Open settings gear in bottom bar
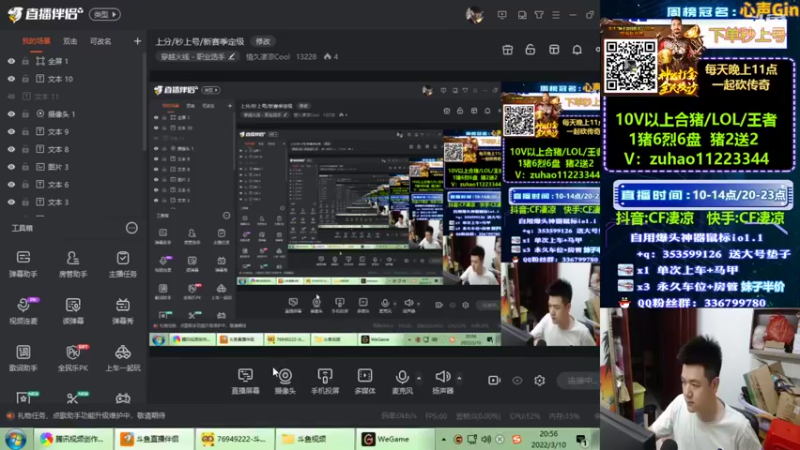The width and height of the screenshot is (800, 450). coord(539,380)
